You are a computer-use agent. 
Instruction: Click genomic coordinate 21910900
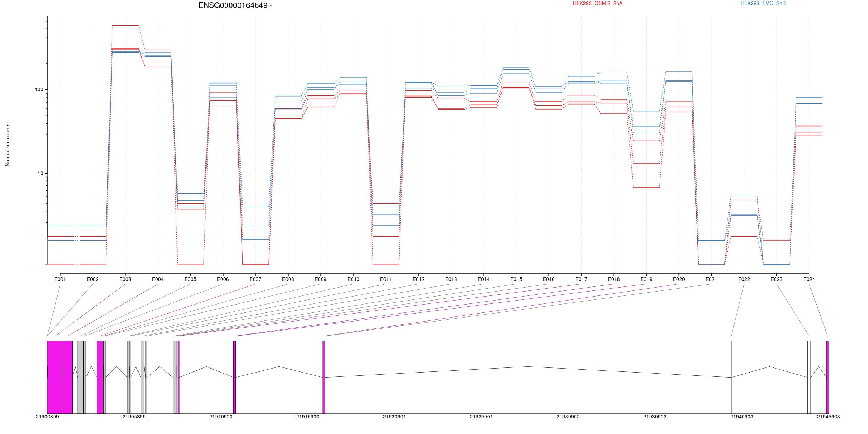[221, 417]
